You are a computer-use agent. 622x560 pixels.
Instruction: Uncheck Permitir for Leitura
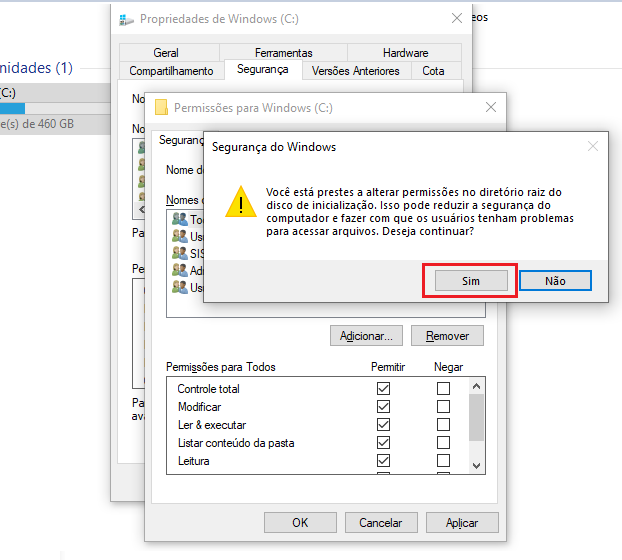point(384,460)
